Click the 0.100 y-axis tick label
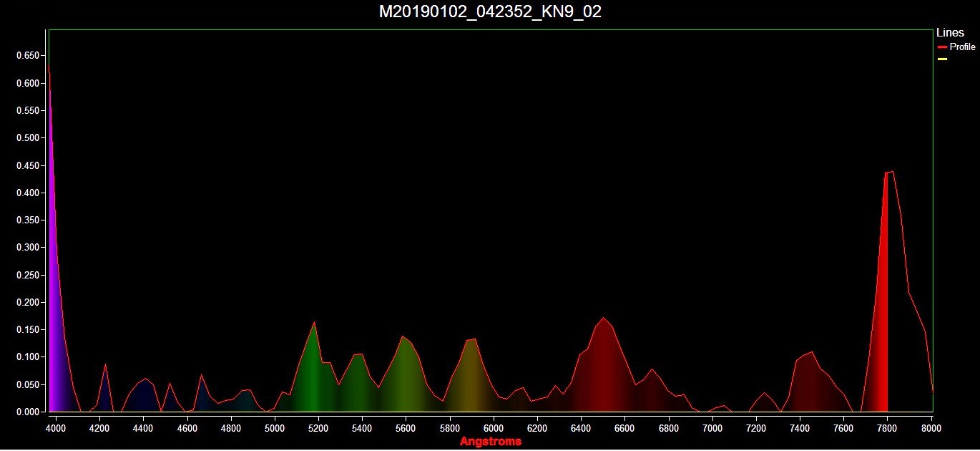This screenshot has width=980, height=451. click(x=28, y=357)
